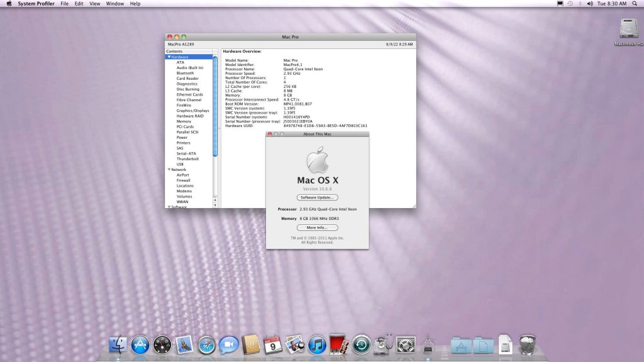
Task: Open the document file in dock
Action: (505, 345)
